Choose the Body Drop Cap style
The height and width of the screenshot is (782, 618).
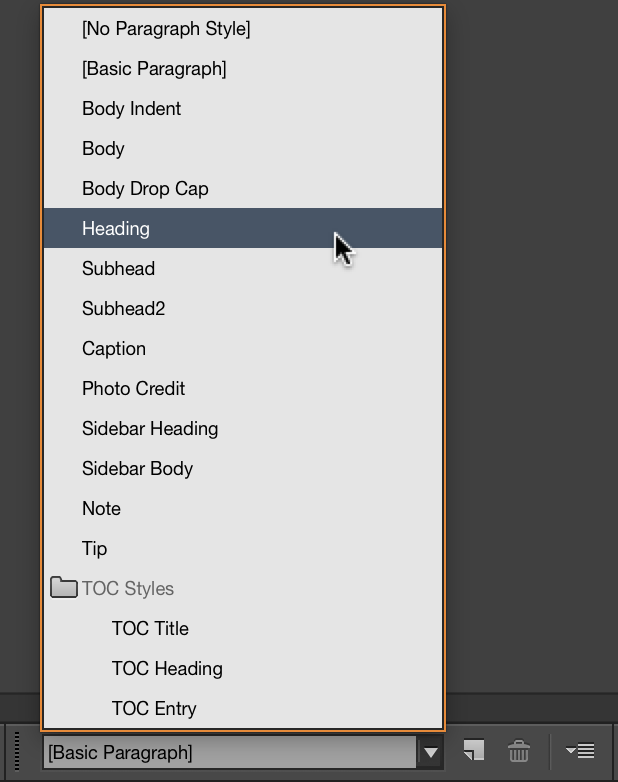point(145,189)
